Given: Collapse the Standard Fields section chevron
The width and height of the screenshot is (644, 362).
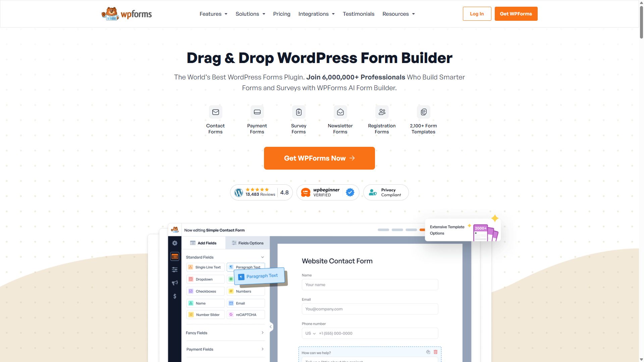Looking at the screenshot, I should coord(262,257).
